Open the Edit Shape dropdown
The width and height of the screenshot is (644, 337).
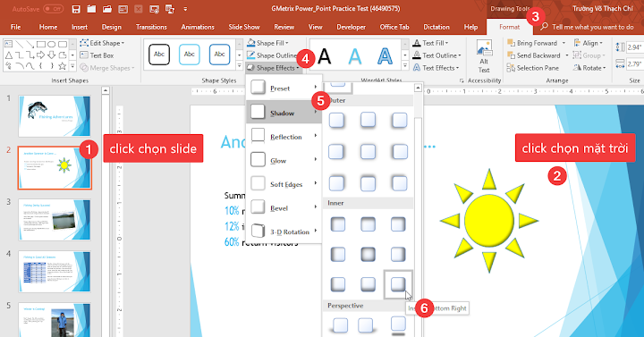pos(102,43)
